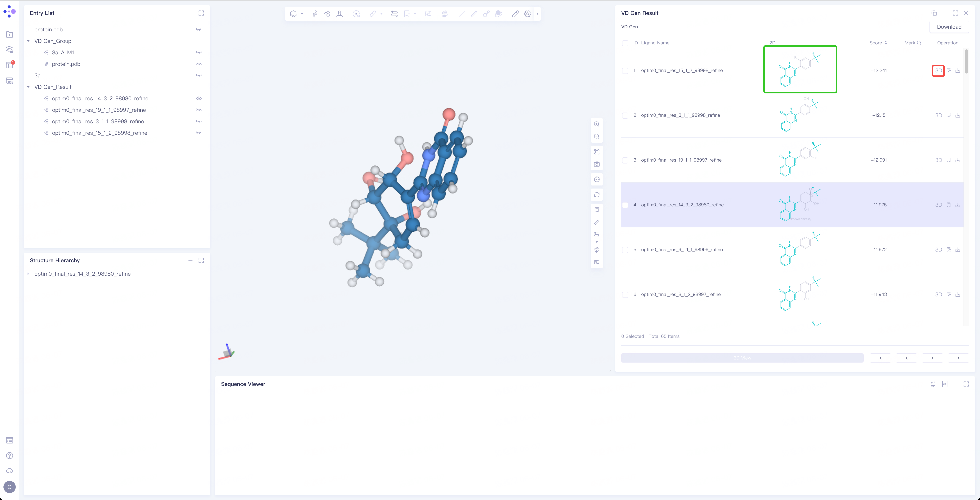Open the list panel icon in lower left sidebar

click(10, 440)
